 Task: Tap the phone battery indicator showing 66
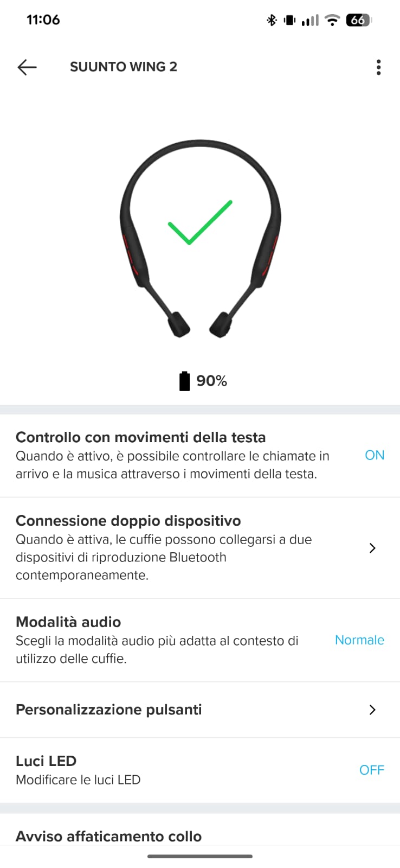point(358,20)
